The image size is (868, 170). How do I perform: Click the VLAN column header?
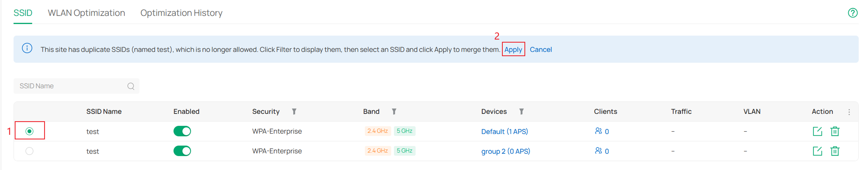752,112
